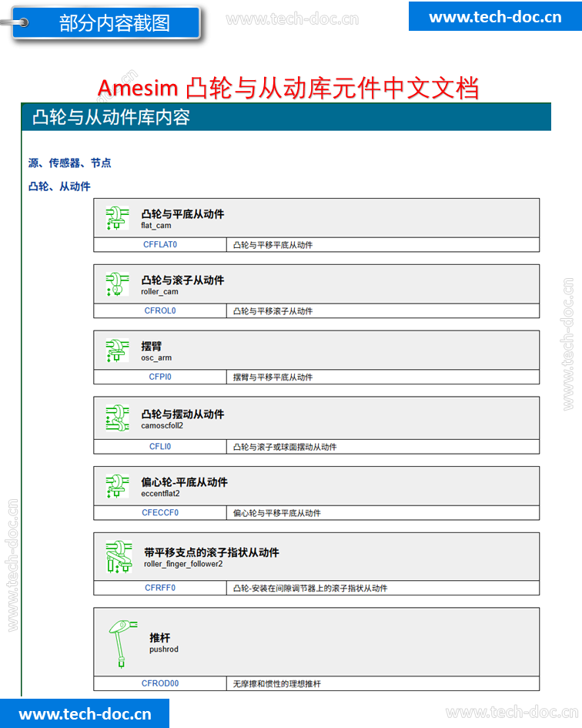Click the 凸轮、从动件 section link
582x728 pixels.
coord(59,186)
